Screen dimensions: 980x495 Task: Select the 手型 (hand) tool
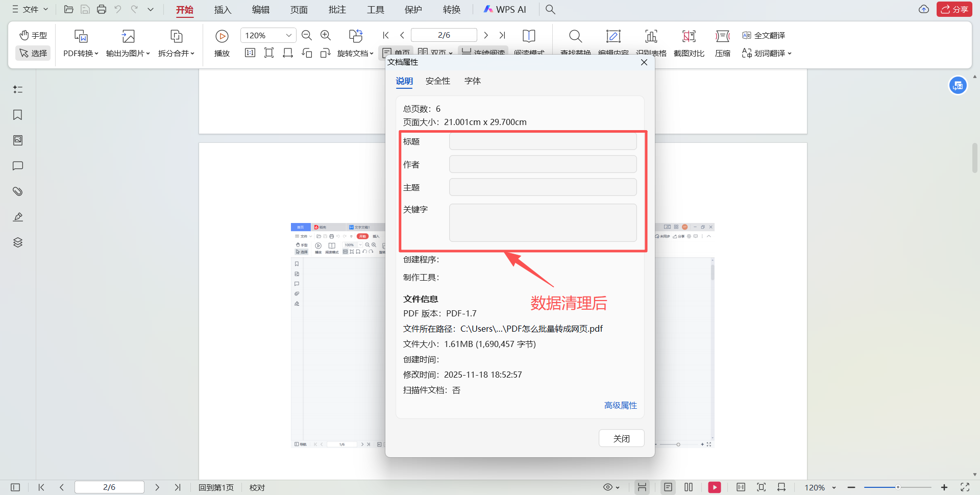click(x=33, y=35)
